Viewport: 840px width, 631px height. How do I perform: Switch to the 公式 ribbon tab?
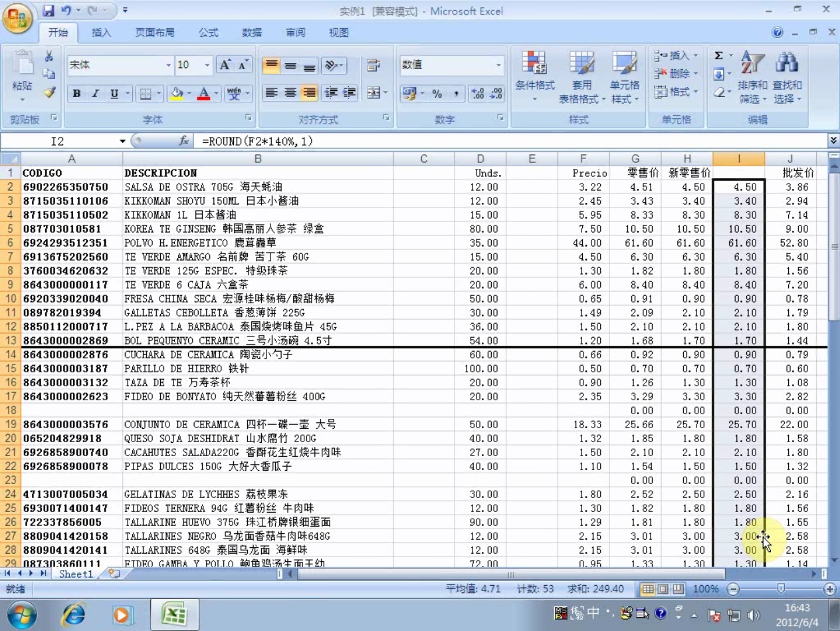click(208, 33)
